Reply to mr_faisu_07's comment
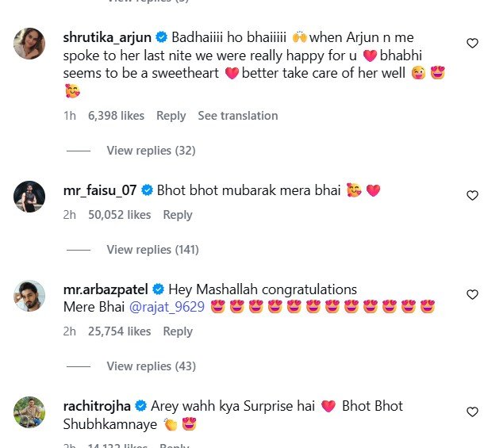Image resolution: width=484 pixels, height=448 pixels. pyautogui.click(x=178, y=215)
